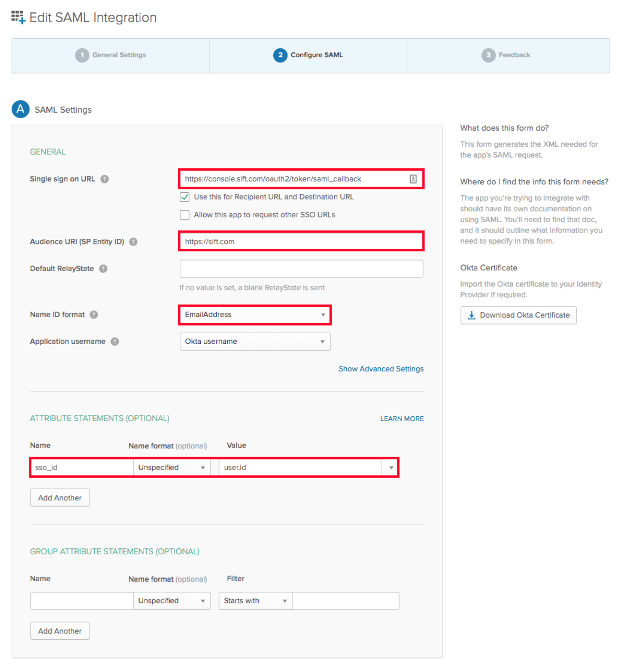Check Allow this app to request other SSO URLs
Viewport: 630px width, 672px height.
185,215
